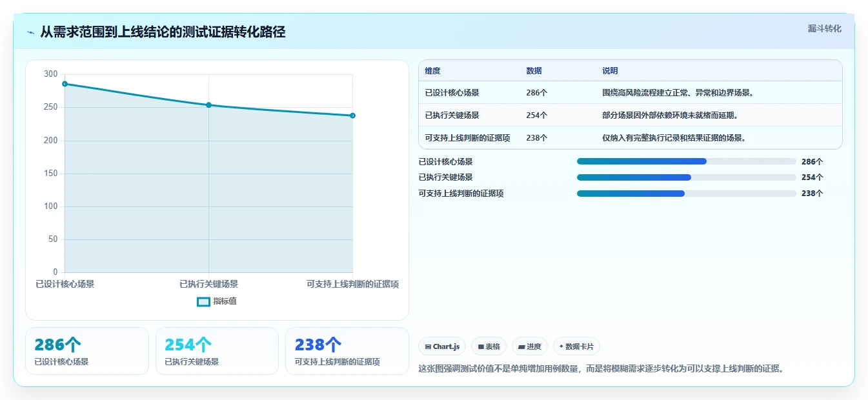
Task: Click the 说明 column header
Action: (x=610, y=71)
